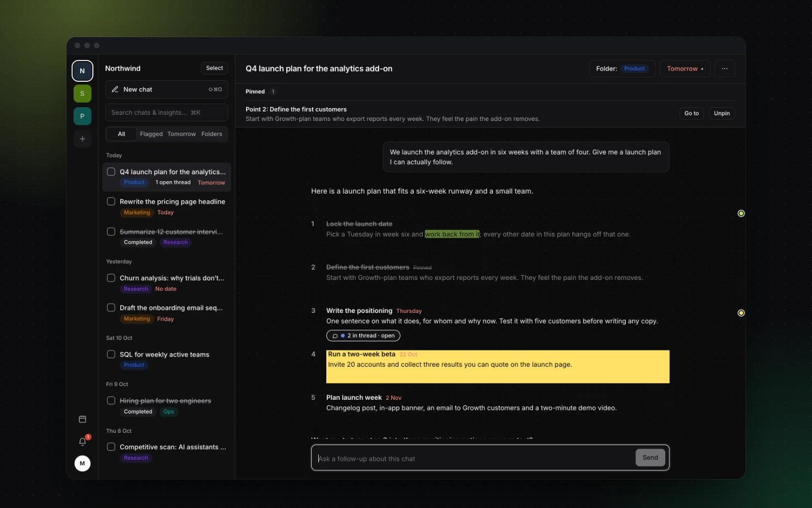Click the Thursday date on Write the positioning
Screen dimensions: 812x508
pos(409,311)
